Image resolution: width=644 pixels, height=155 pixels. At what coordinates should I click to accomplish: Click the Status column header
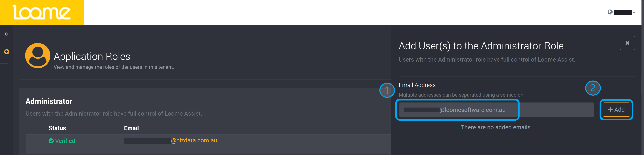57,128
